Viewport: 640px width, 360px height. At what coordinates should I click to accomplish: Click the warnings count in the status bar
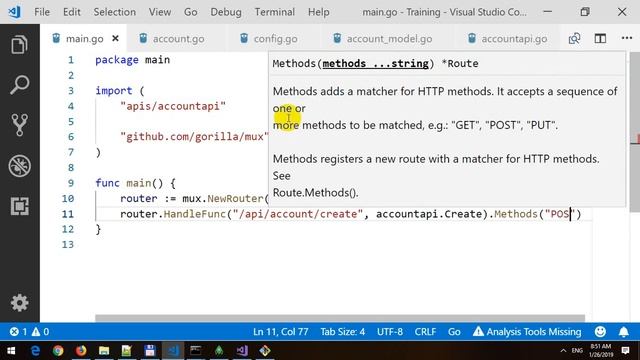tap(40, 331)
